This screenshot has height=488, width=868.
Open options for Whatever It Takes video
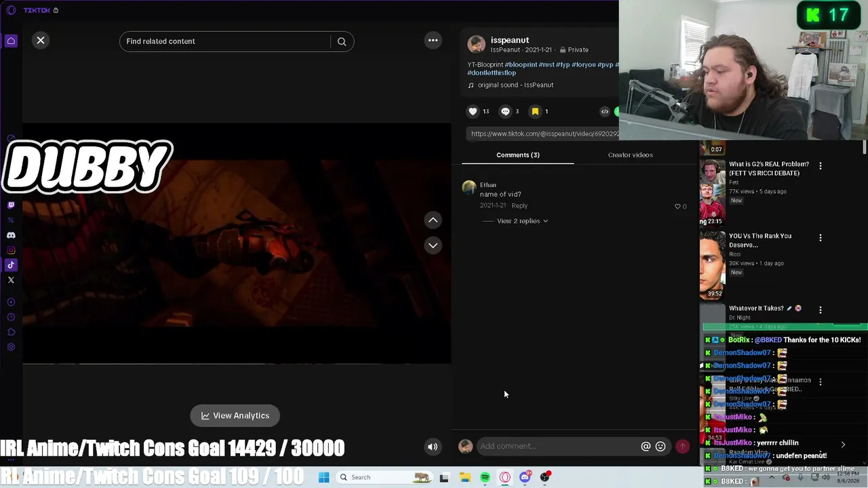821,310
